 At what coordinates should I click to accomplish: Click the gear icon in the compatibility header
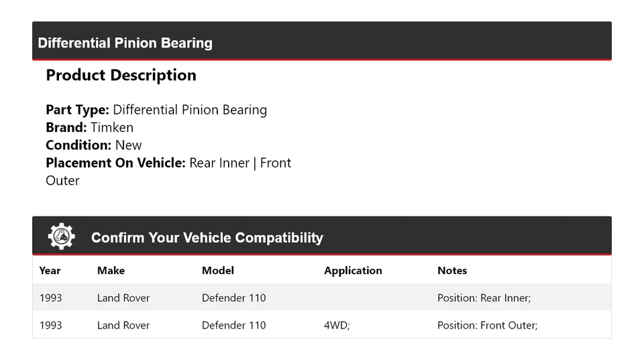pyautogui.click(x=61, y=237)
